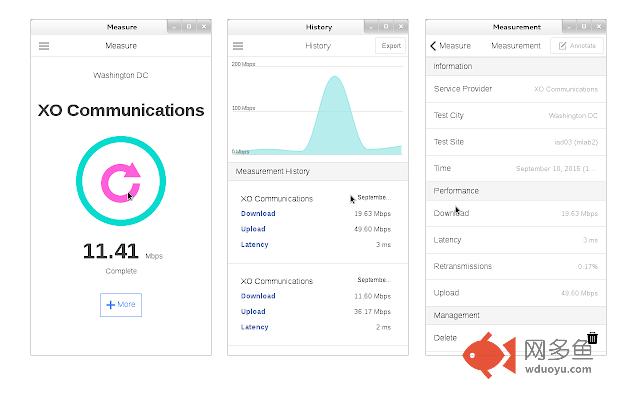Select the Service Provider row

(516, 89)
